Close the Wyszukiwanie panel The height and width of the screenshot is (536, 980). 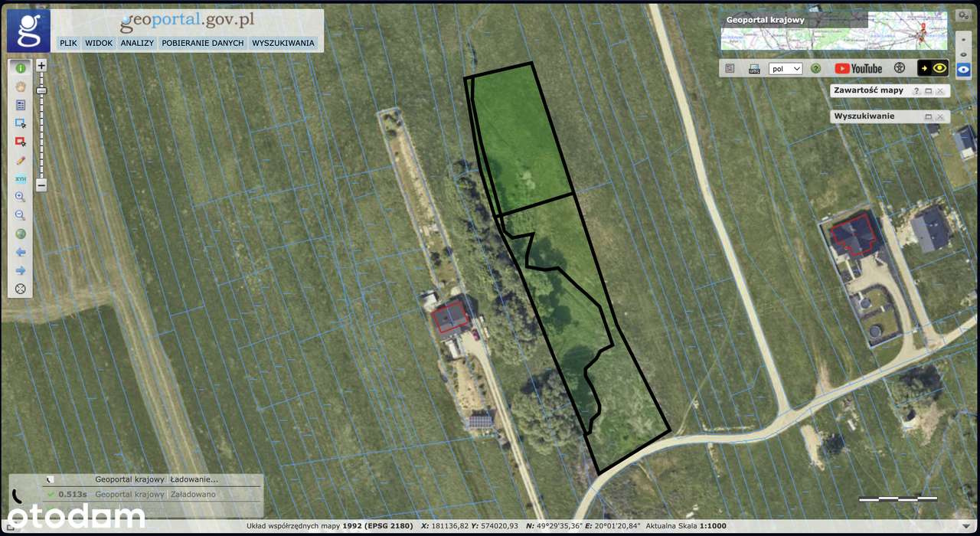pyautogui.click(x=940, y=116)
